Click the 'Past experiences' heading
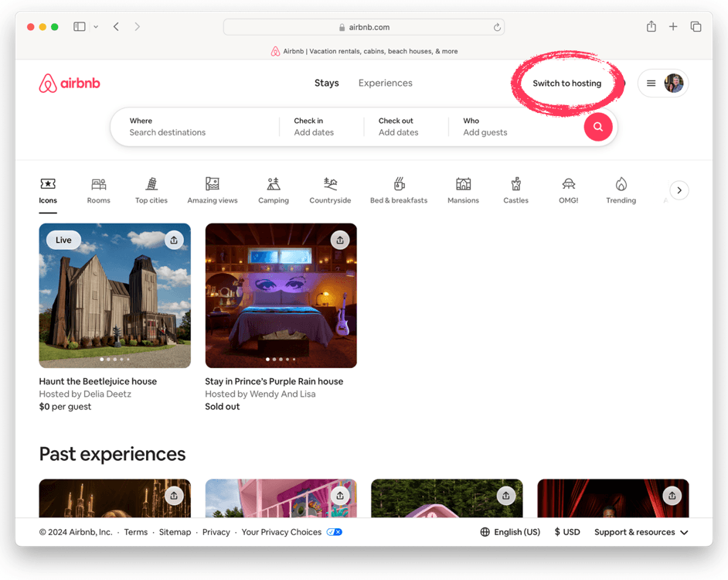The image size is (728, 580). tap(112, 454)
